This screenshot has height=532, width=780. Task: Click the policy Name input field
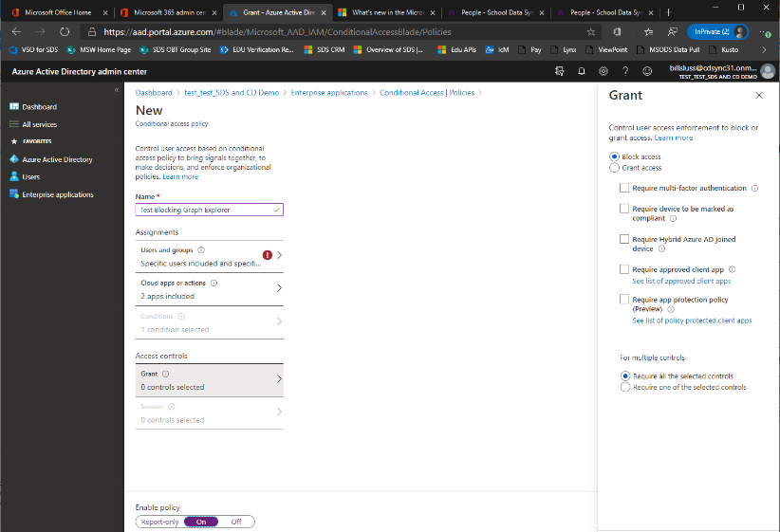click(x=210, y=210)
